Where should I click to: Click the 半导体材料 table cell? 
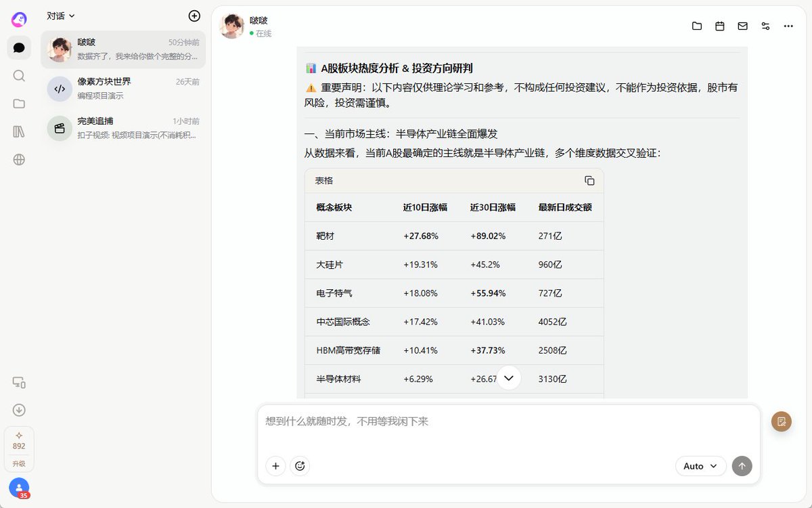tap(339, 379)
